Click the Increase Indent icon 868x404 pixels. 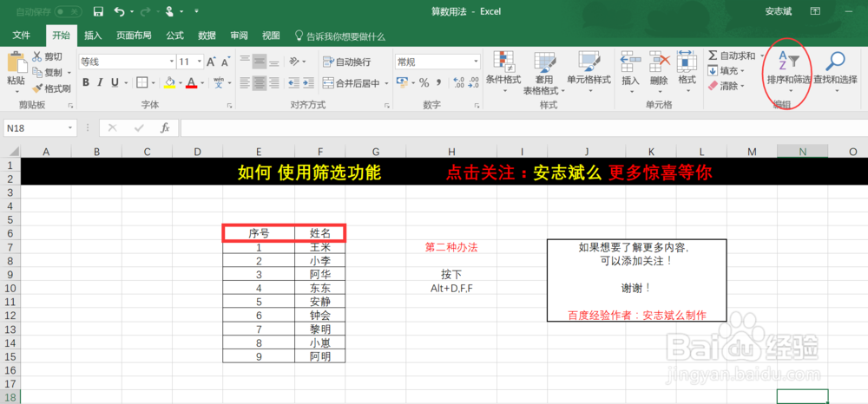308,83
